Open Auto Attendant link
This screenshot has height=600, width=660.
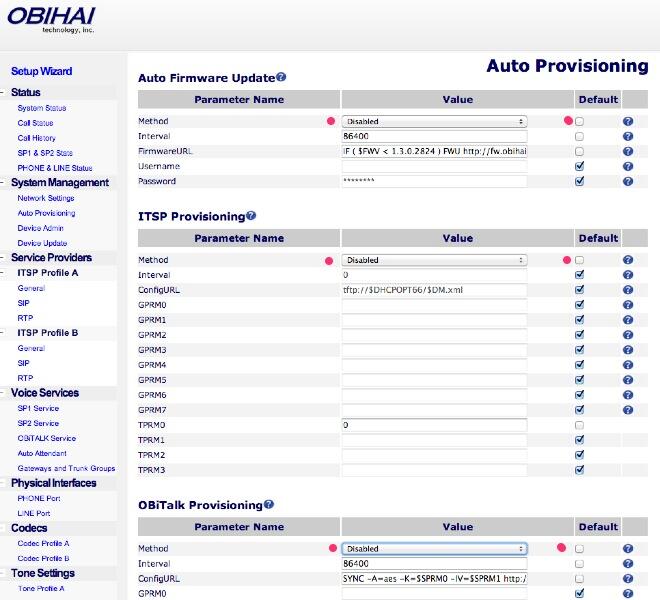(42, 453)
